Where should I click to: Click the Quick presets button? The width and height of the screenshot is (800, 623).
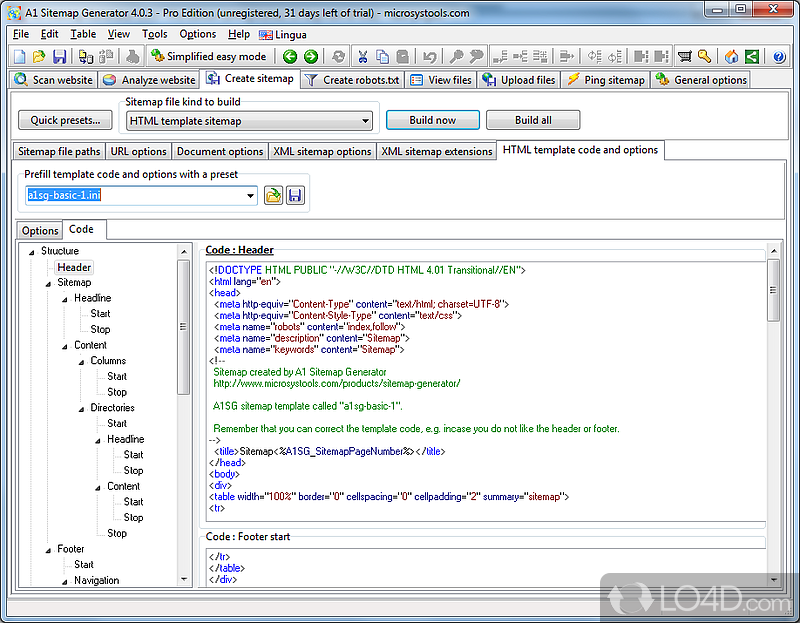coord(65,121)
